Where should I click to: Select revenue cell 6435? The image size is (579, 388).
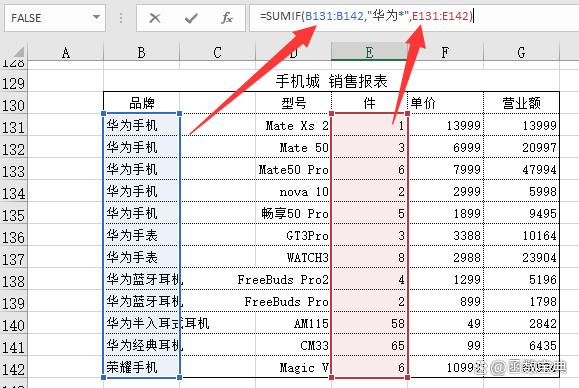tap(521, 345)
